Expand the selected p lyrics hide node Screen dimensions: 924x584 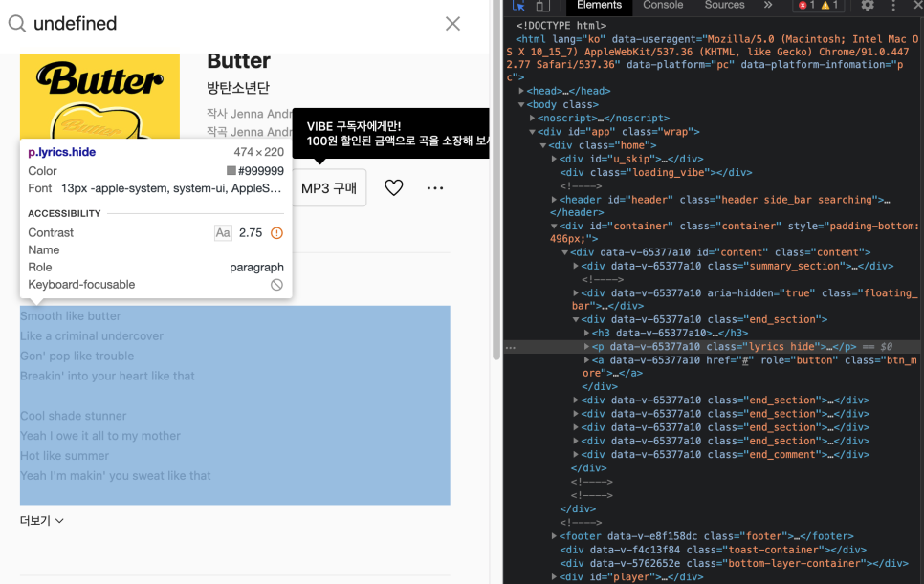click(586, 346)
